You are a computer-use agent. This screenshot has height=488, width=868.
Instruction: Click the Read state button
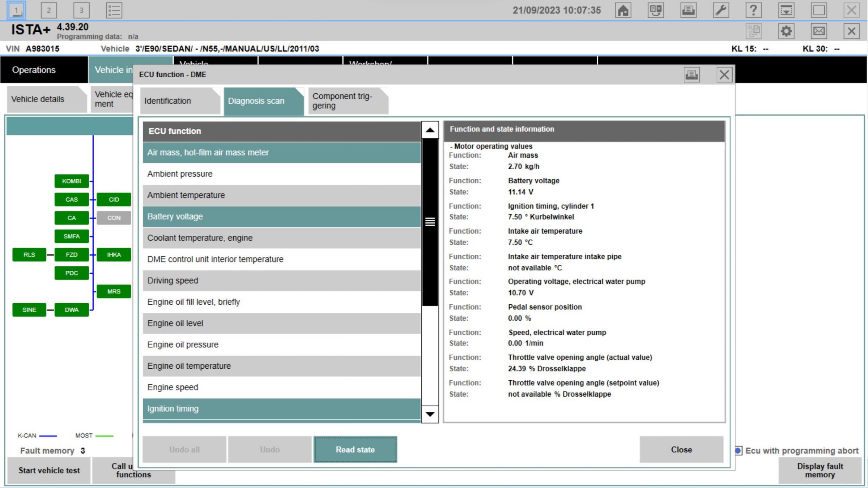(355, 449)
